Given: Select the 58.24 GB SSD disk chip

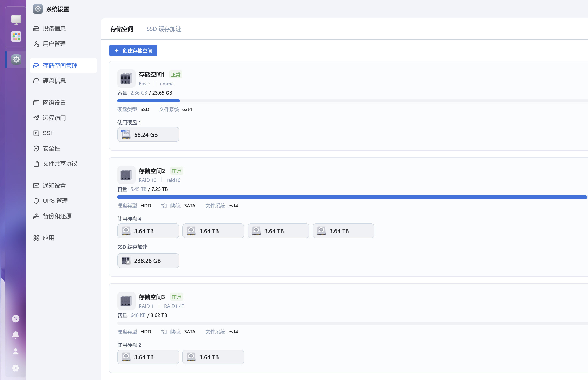Looking at the screenshot, I should coord(148,134).
